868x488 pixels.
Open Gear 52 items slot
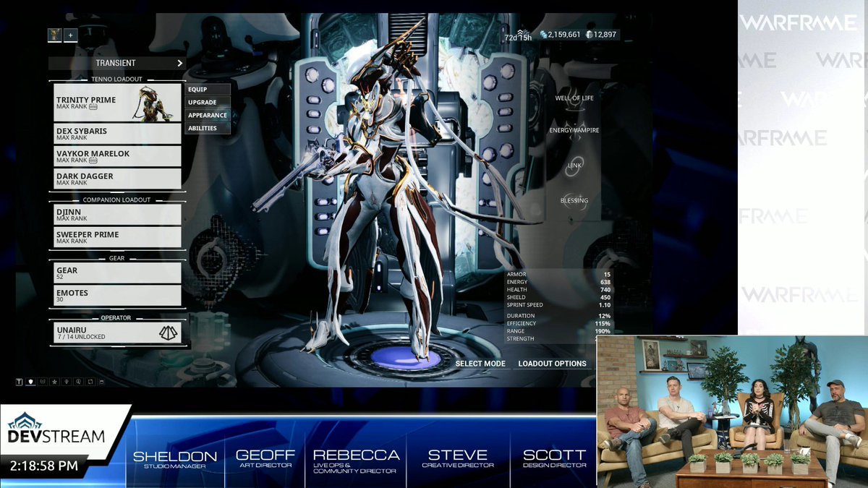pyautogui.click(x=117, y=273)
